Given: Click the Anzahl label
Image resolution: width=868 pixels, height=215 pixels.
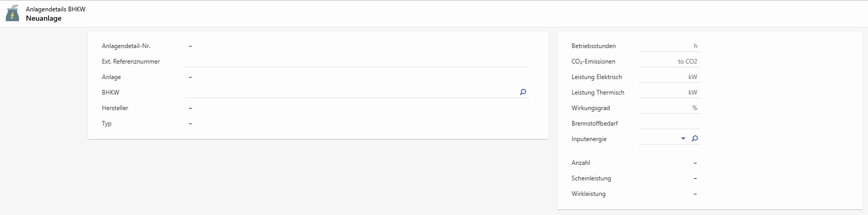Looking at the screenshot, I should click(580, 163).
